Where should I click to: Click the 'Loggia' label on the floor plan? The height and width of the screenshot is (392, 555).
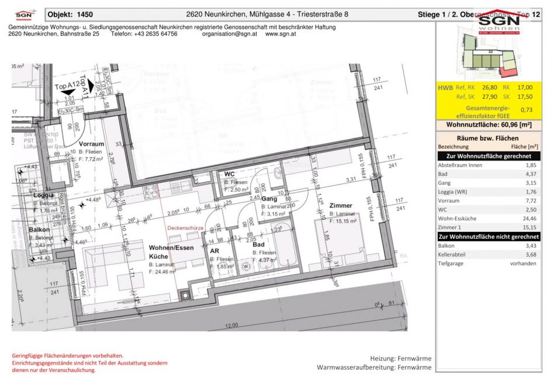coord(44,196)
